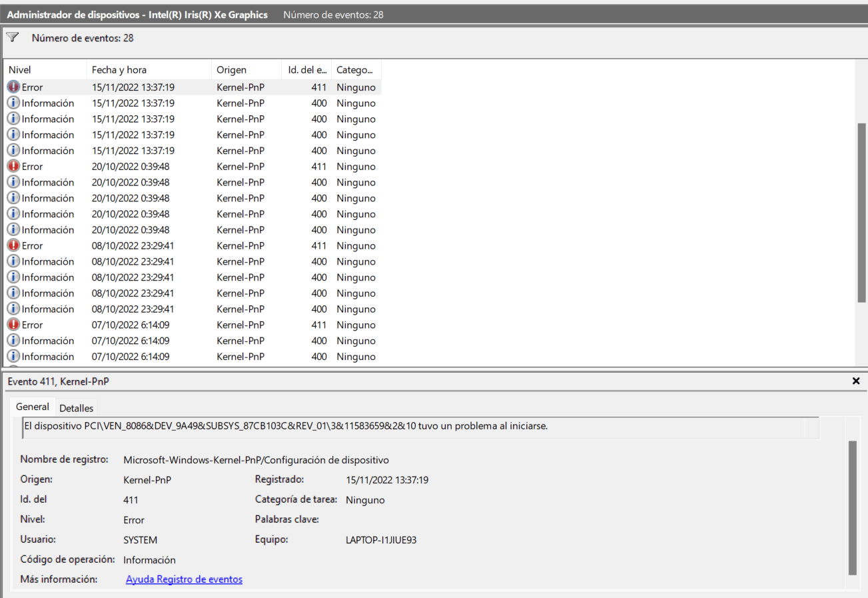Screen dimensions: 868x598
Task: Click the 411 ID cell dated 07/10/2022
Action: pos(318,325)
